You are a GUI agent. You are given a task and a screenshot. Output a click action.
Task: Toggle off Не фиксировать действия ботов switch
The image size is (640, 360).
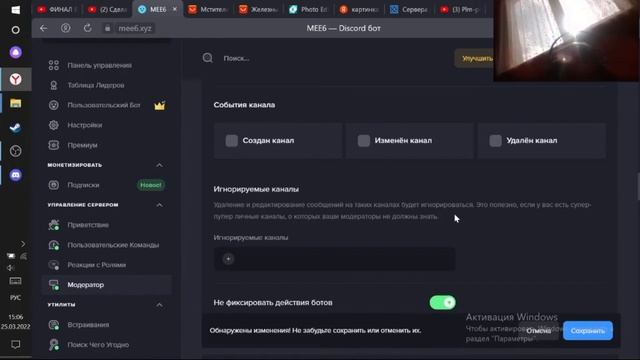pyautogui.click(x=442, y=302)
